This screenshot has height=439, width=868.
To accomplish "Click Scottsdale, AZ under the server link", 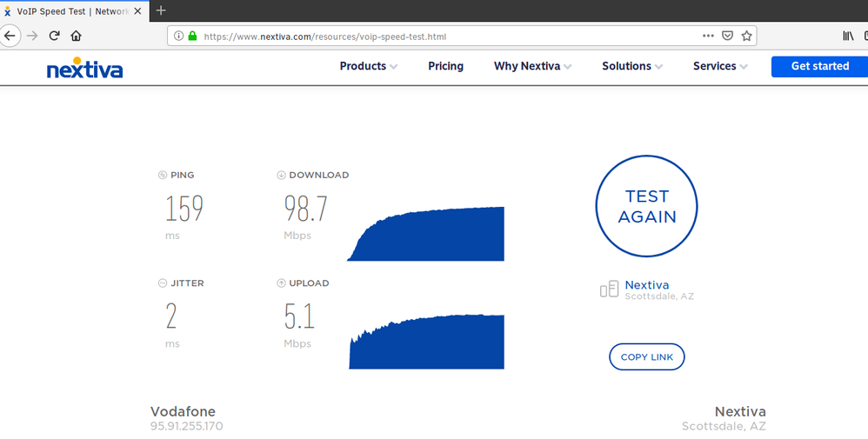I will click(659, 296).
